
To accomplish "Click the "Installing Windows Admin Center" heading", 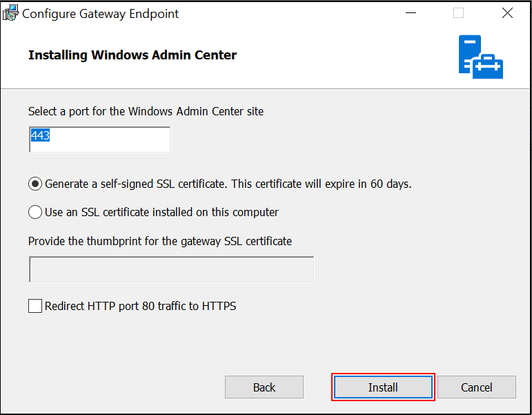I will [x=132, y=55].
